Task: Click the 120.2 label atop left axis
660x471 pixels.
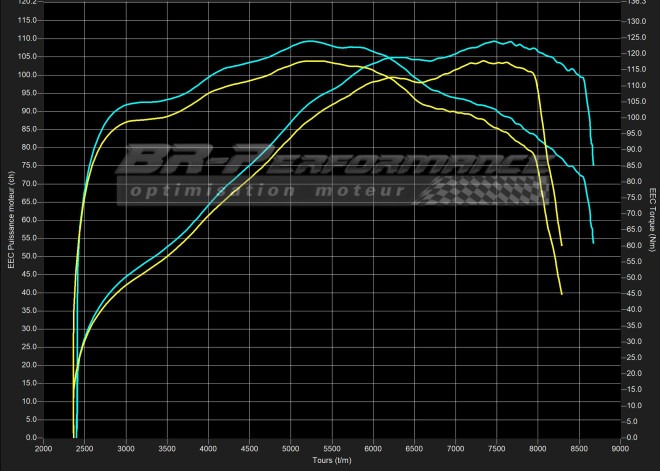Action: tap(25, 2)
